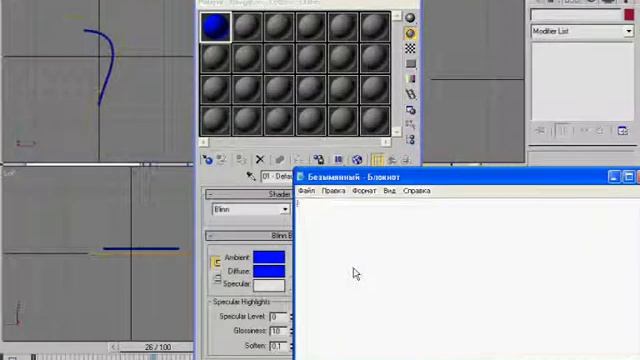Click the Make Unique icon in Material Editor toolbar
The width and height of the screenshot is (640, 360).
(298, 160)
